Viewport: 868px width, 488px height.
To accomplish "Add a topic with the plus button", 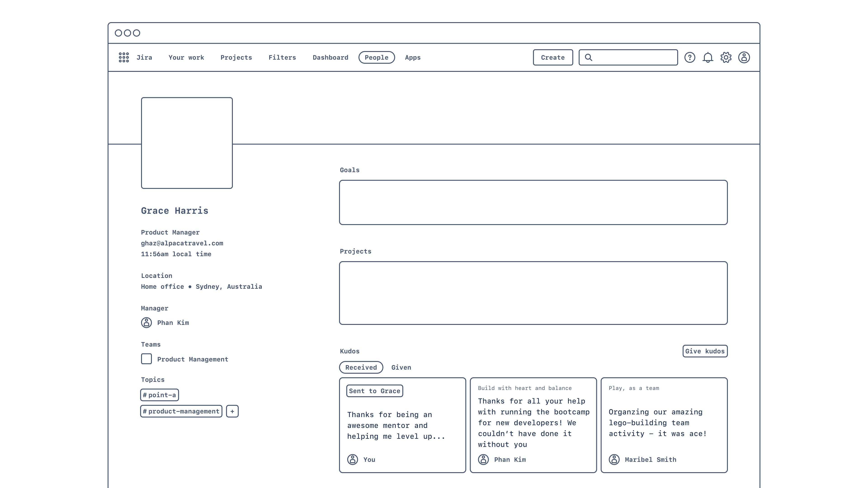I will click(232, 411).
